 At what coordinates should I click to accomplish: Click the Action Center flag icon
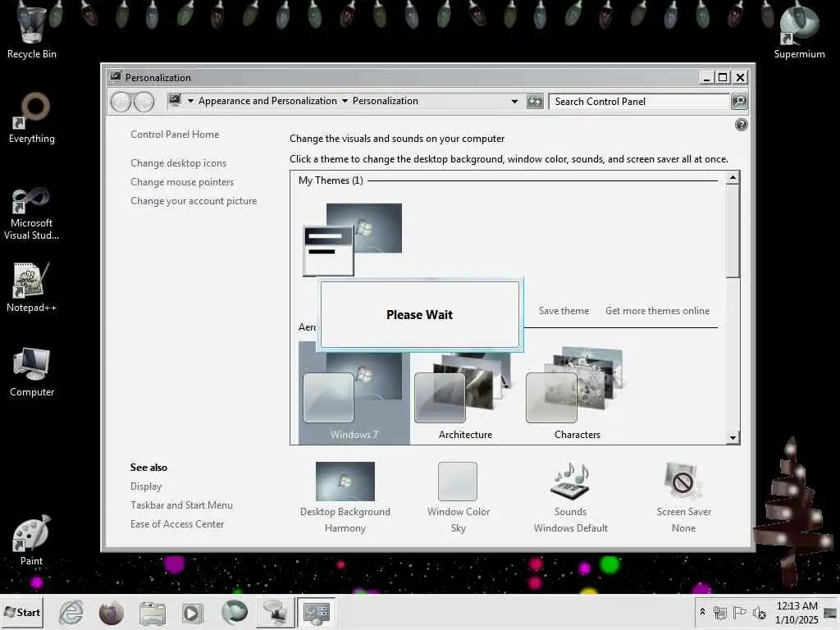739,612
